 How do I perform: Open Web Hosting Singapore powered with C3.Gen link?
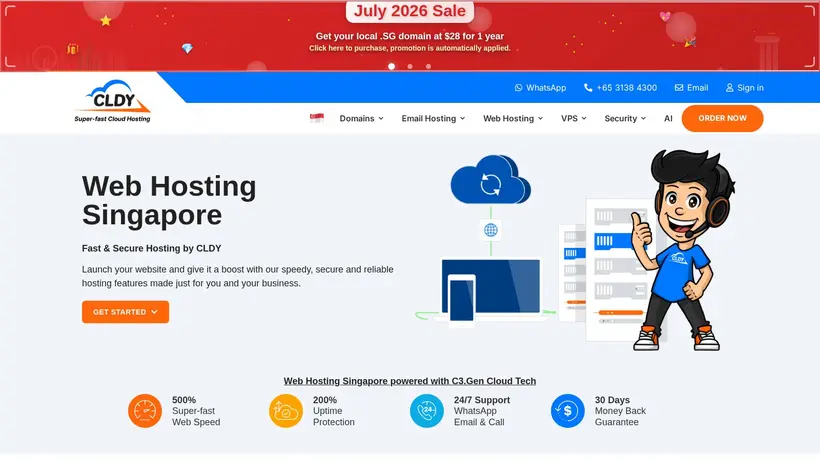click(x=409, y=381)
